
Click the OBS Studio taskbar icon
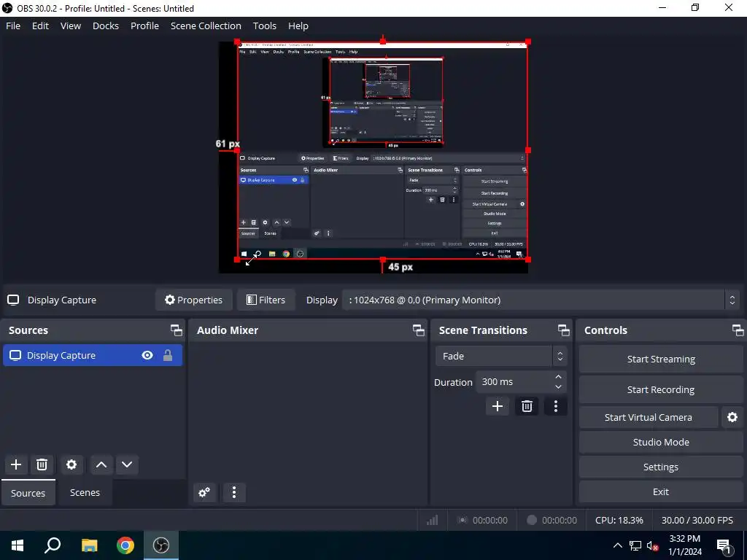pyautogui.click(x=161, y=545)
